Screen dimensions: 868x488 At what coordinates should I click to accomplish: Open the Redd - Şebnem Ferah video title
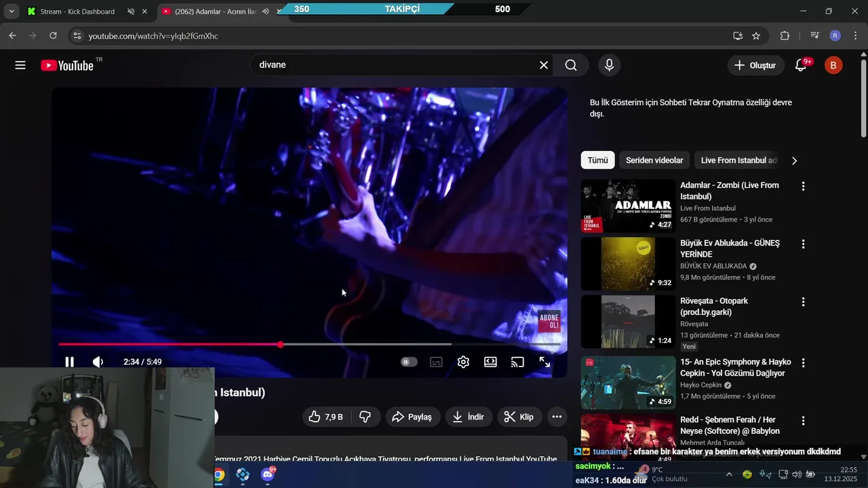click(730, 426)
